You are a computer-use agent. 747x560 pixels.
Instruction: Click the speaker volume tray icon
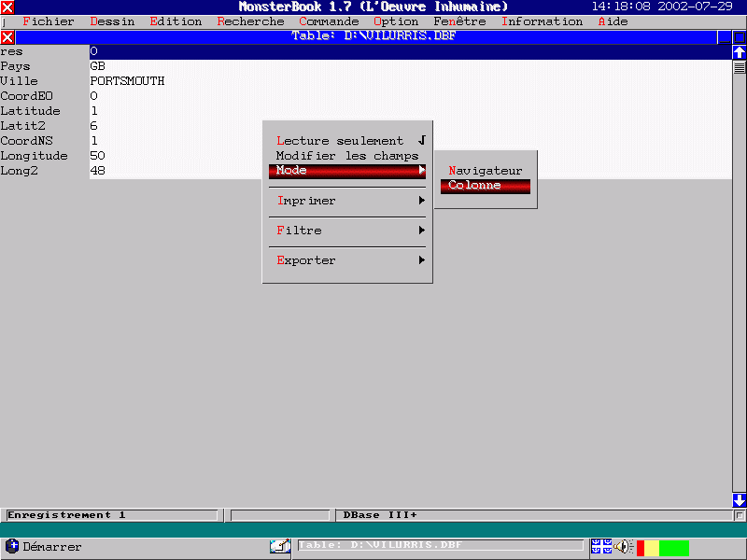pos(623,547)
